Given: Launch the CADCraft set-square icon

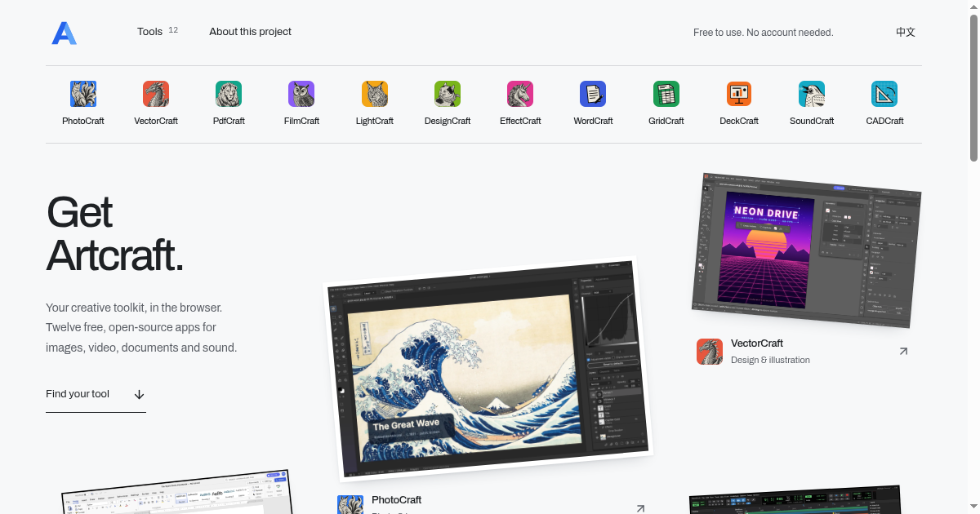Looking at the screenshot, I should click(x=884, y=94).
